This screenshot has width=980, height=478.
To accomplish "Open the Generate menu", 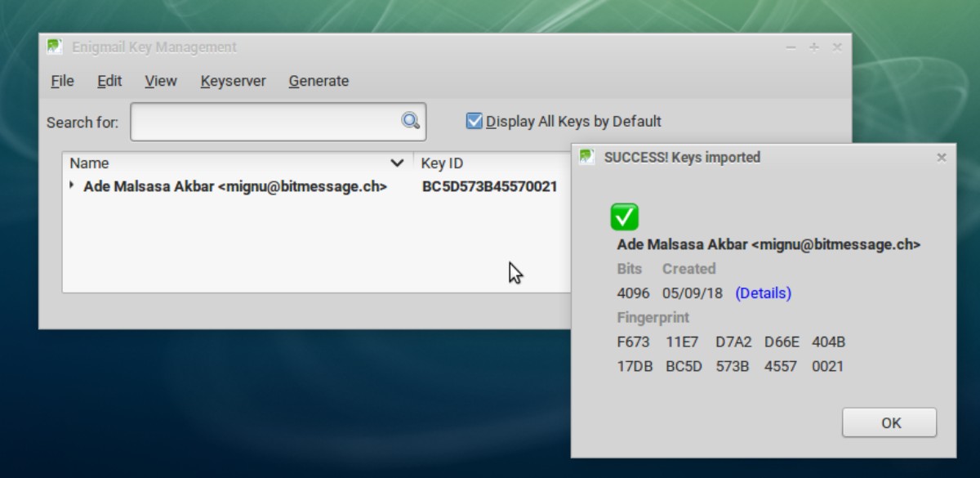I will (318, 81).
